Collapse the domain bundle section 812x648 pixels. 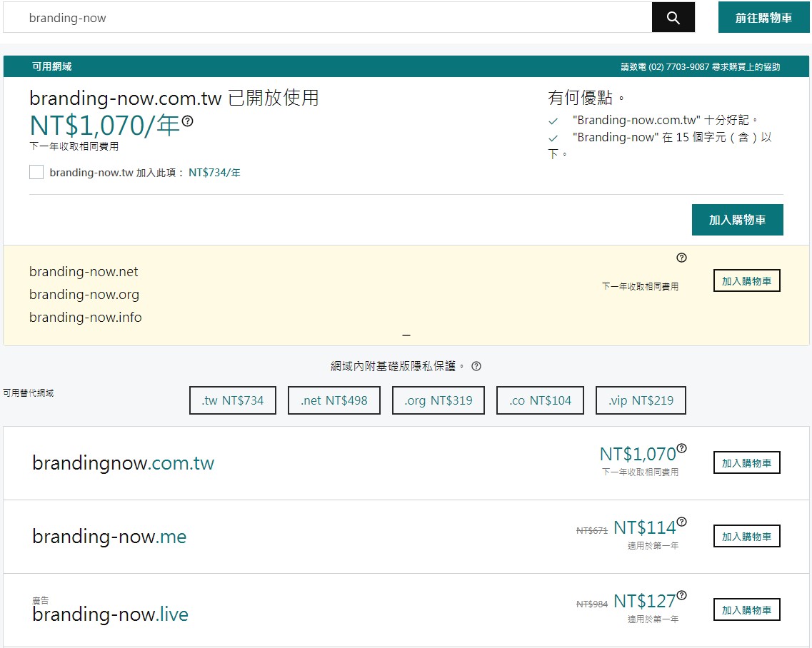click(x=406, y=334)
